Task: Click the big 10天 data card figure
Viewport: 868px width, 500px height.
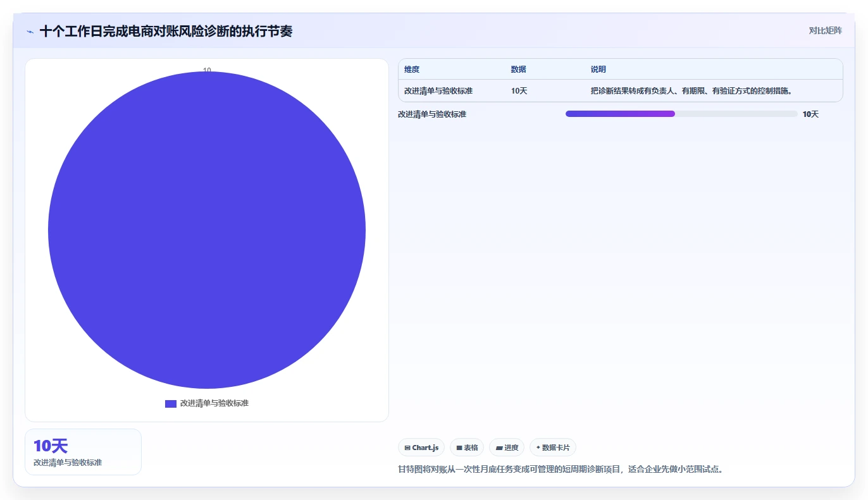Action: click(x=51, y=446)
